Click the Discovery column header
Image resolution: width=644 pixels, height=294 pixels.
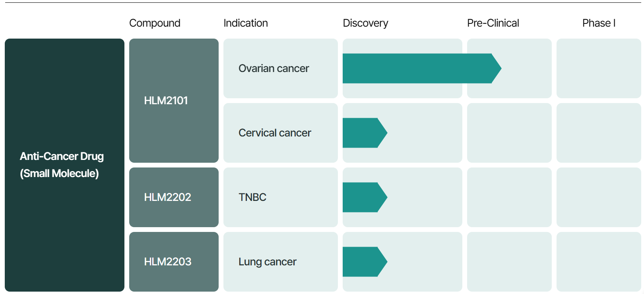tap(365, 23)
